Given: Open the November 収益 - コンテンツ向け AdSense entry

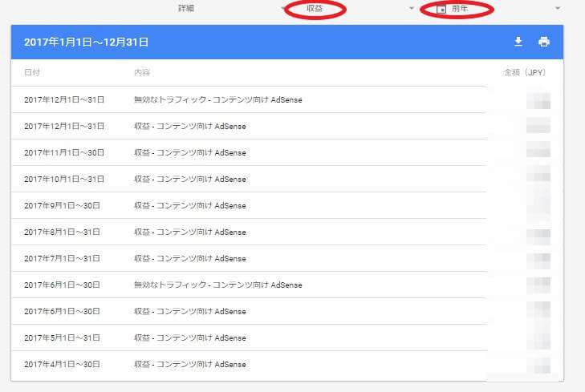Looking at the screenshot, I should (x=190, y=152).
